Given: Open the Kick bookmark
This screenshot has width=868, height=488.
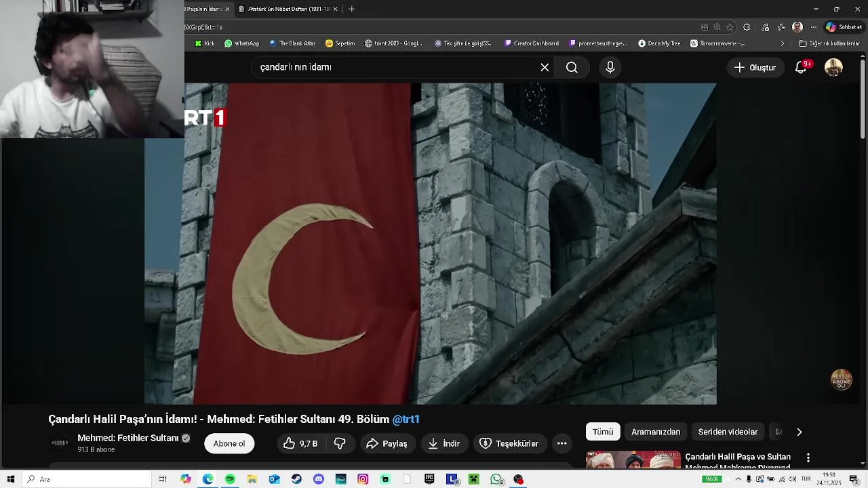Looking at the screenshot, I should [204, 43].
